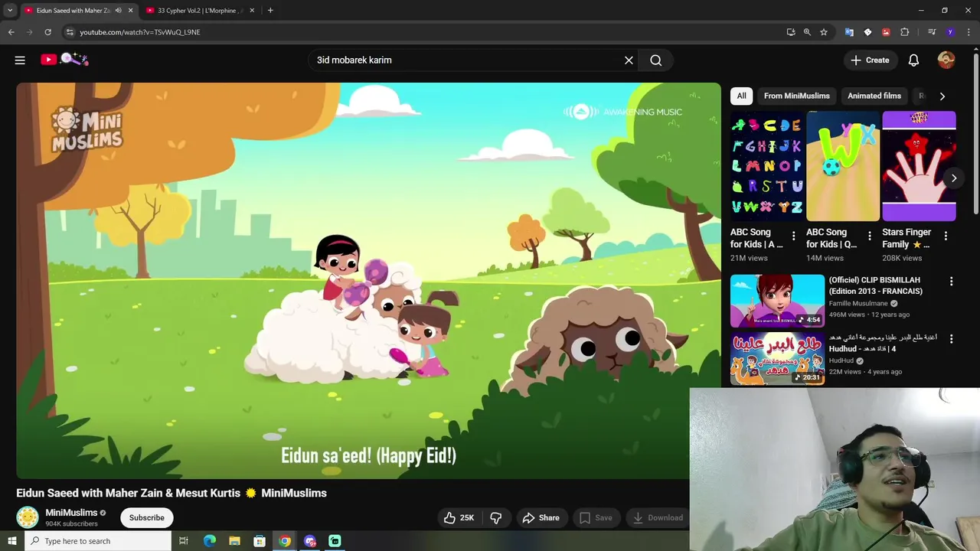Image resolution: width=980 pixels, height=551 pixels.
Task: Save the video to a playlist
Action: [x=596, y=518]
